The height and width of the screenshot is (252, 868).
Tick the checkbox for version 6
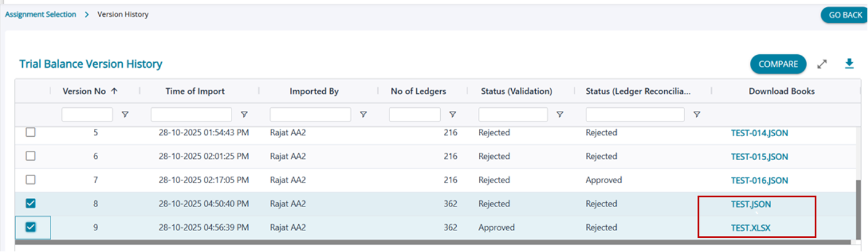point(30,156)
